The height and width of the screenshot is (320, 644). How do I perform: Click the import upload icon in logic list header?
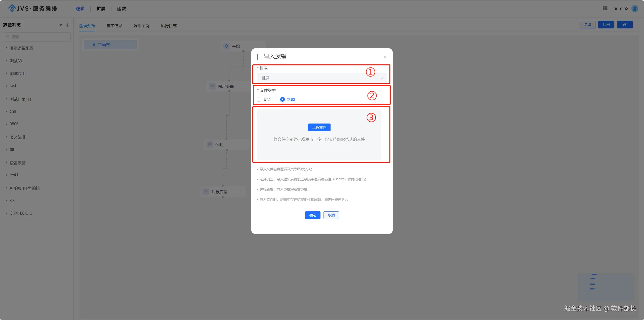(60, 25)
